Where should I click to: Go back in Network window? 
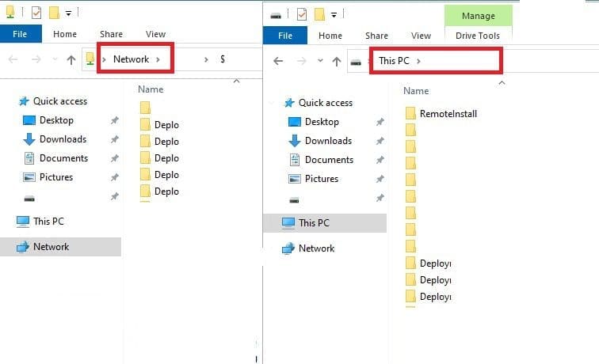pyautogui.click(x=13, y=59)
